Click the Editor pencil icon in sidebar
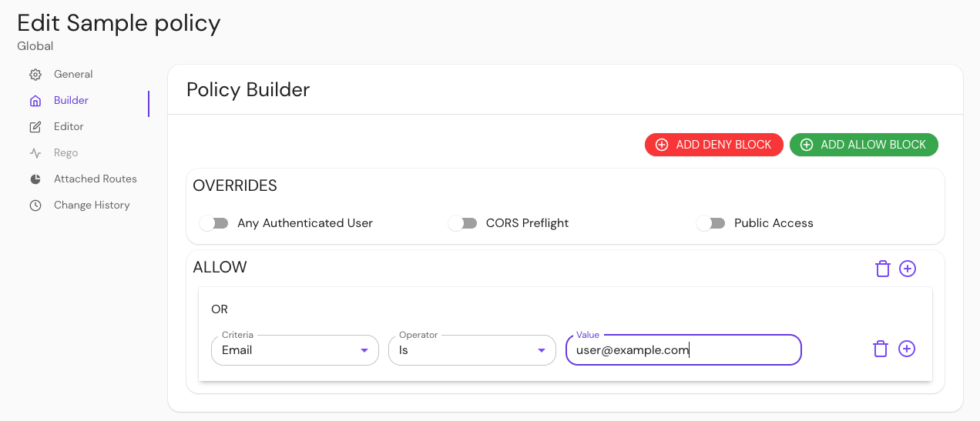The image size is (980, 421). point(35,127)
